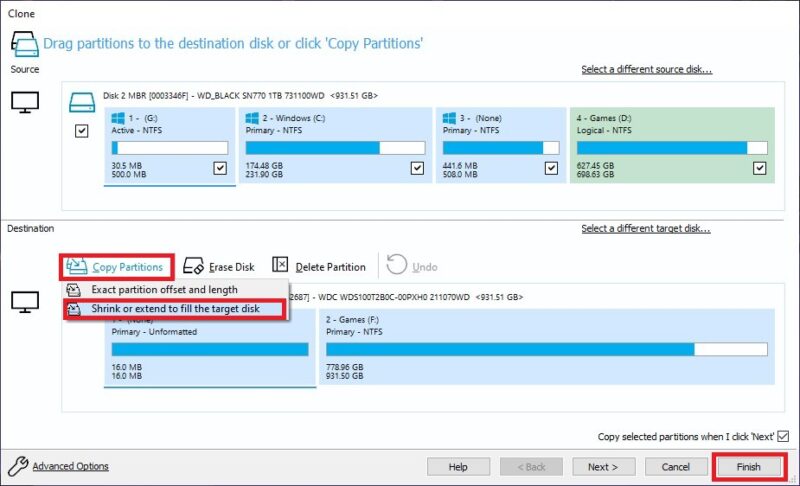Click the 627.45 GB size text
The width and height of the screenshot is (800, 486).
(x=595, y=166)
